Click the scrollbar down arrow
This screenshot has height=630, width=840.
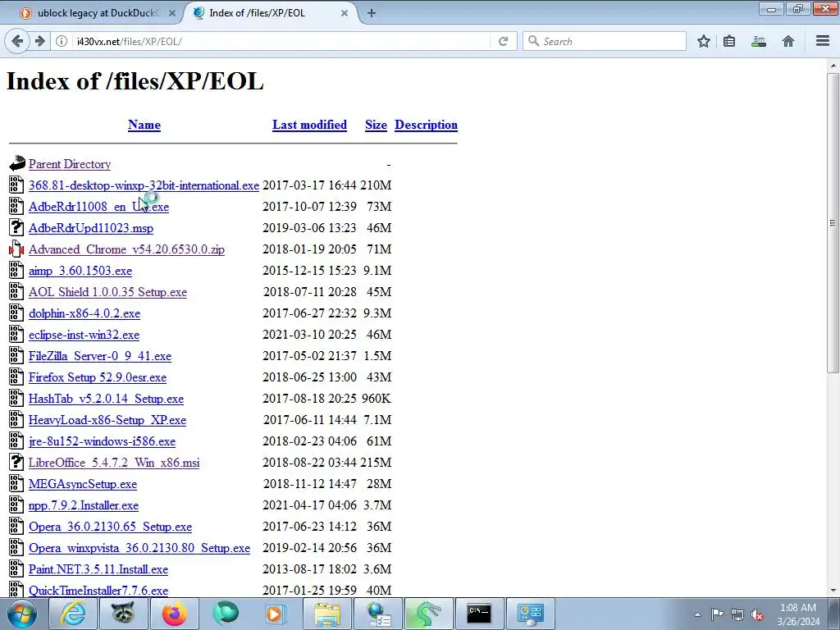pyautogui.click(x=833, y=591)
